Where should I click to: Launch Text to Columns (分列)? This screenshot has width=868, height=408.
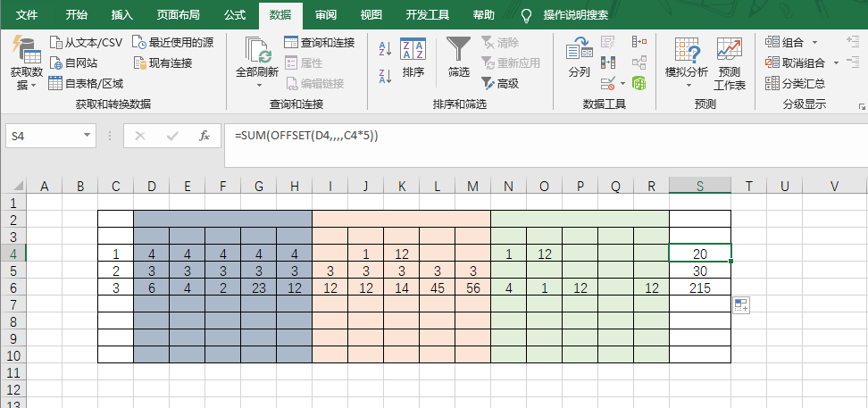click(580, 58)
